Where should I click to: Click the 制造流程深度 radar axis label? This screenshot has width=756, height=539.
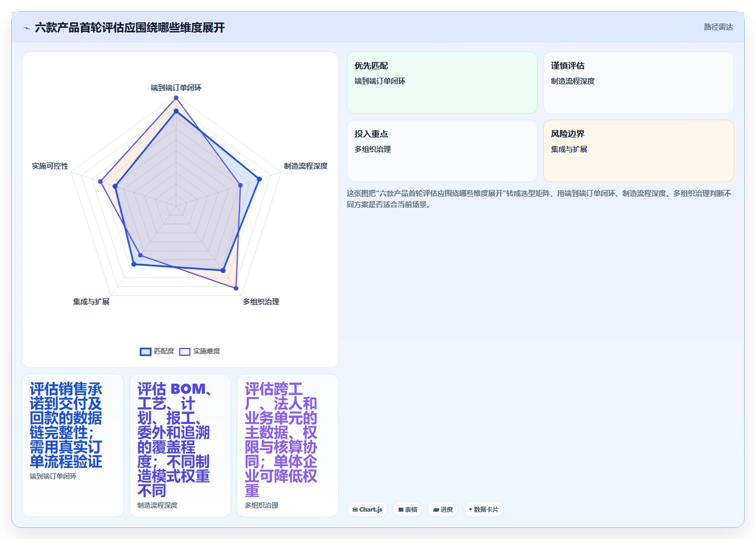click(x=306, y=166)
